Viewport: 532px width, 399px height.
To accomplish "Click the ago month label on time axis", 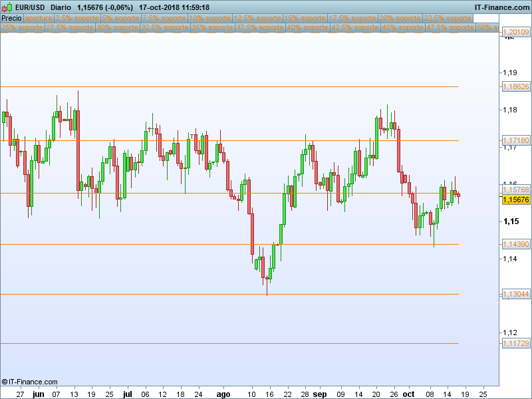I will tap(223, 394).
